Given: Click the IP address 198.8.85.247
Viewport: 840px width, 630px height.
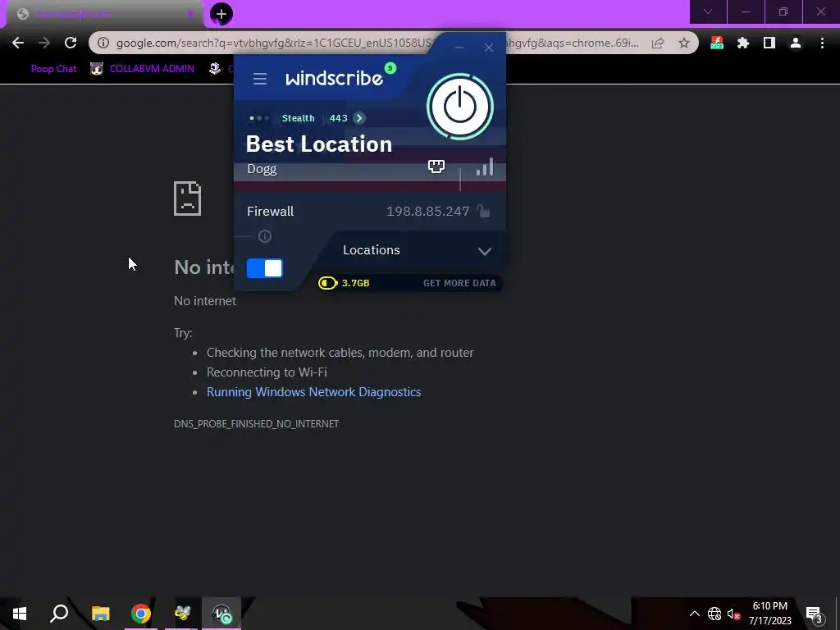Looking at the screenshot, I should tap(427, 211).
